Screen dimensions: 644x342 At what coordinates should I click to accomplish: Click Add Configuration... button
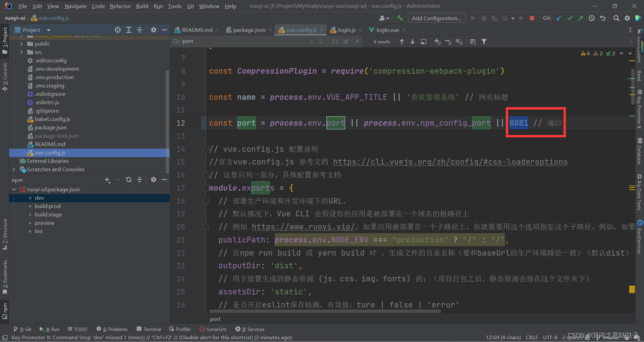coord(436,18)
